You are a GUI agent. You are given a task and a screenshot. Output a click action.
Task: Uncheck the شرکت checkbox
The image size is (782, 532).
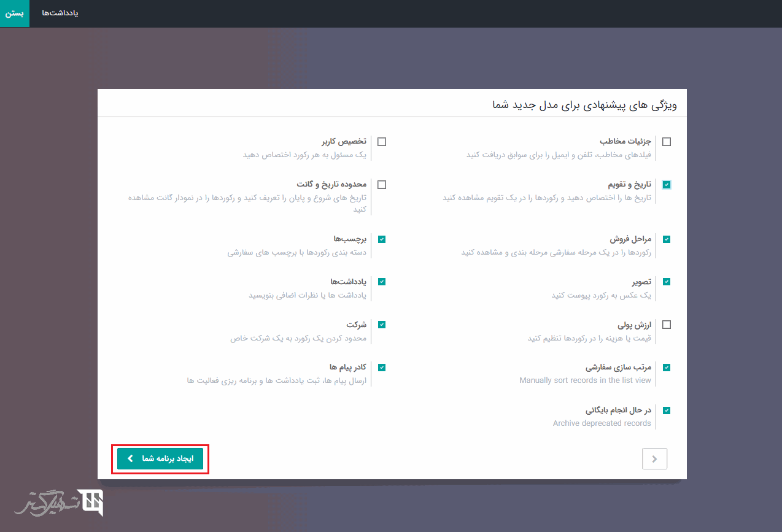click(x=382, y=325)
